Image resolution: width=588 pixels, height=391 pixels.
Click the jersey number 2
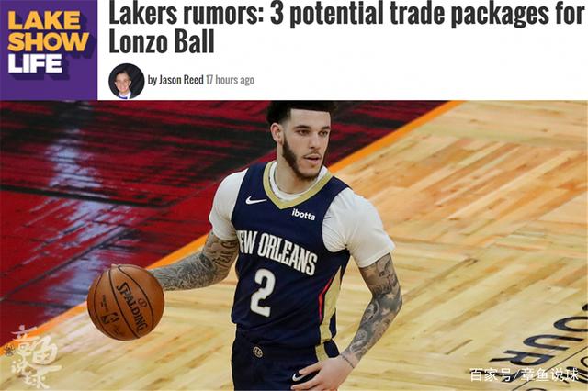click(x=262, y=292)
